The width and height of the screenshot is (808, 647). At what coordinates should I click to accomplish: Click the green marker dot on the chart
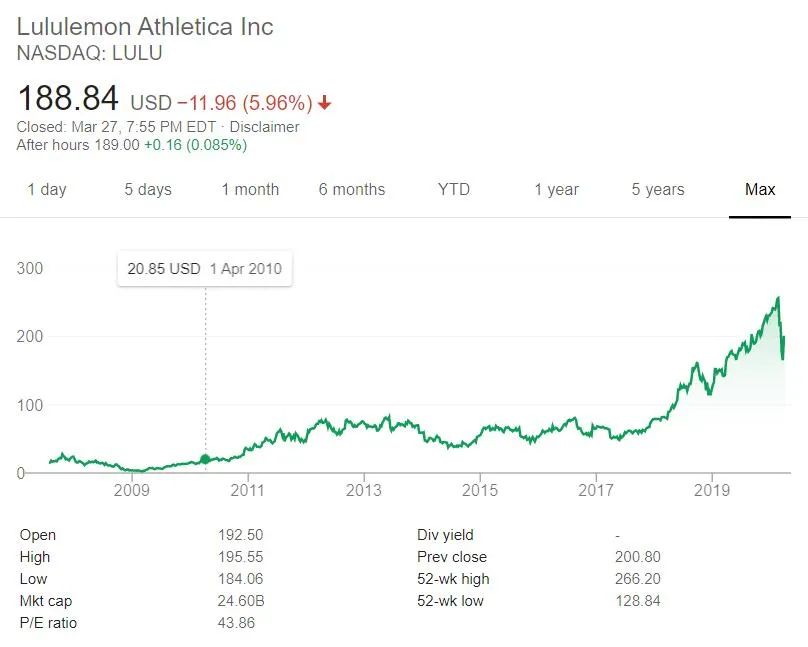click(x=206, y=459)
